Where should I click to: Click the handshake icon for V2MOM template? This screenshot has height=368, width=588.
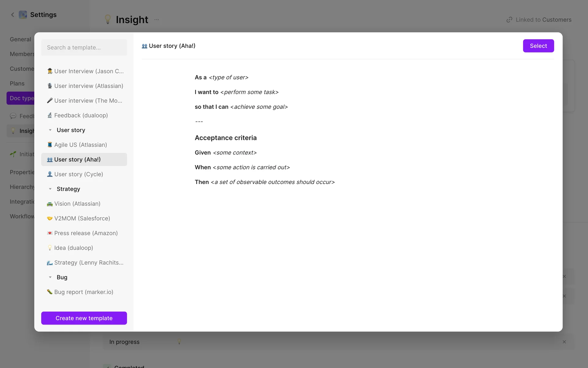coord(50,218)
